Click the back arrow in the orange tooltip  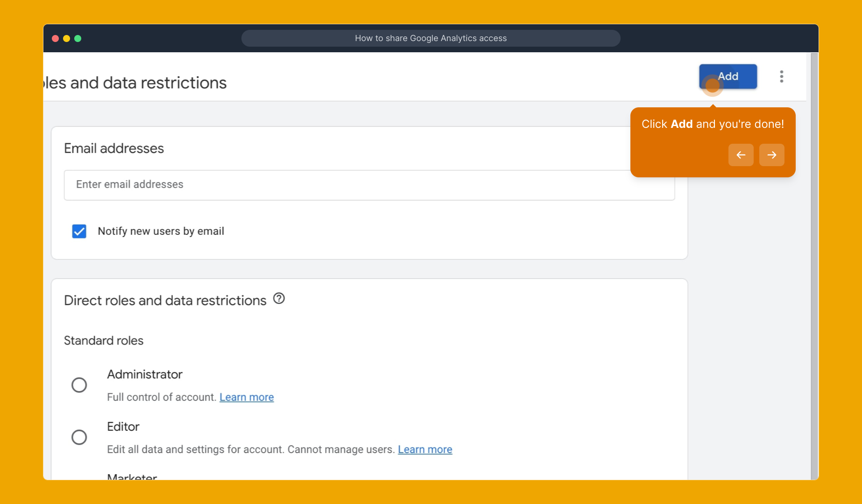[741, 155]
